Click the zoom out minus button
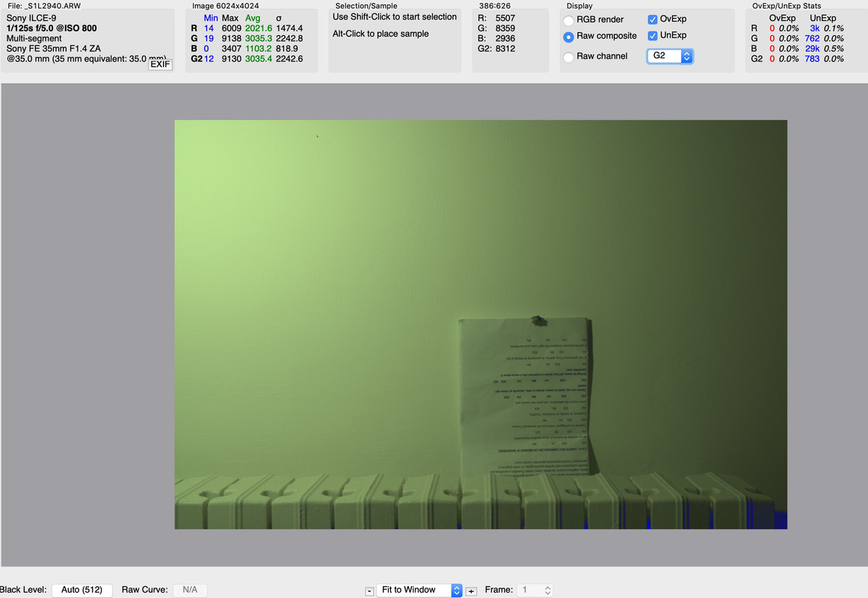The height and width of the screenshot is (598, 868). (x=369, y=591)
